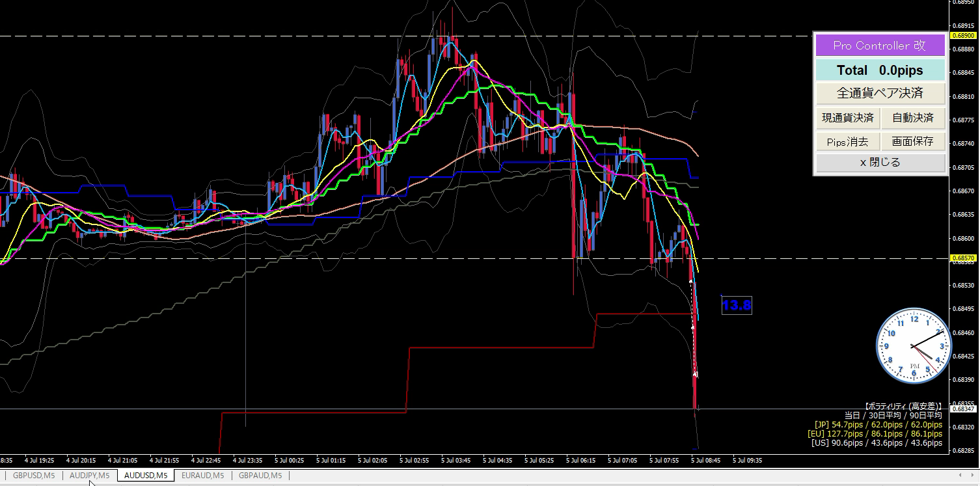980x486 pixels.
Task: Switch to the GBPUSD,M5 chart tab
Action: click(33, 476)
